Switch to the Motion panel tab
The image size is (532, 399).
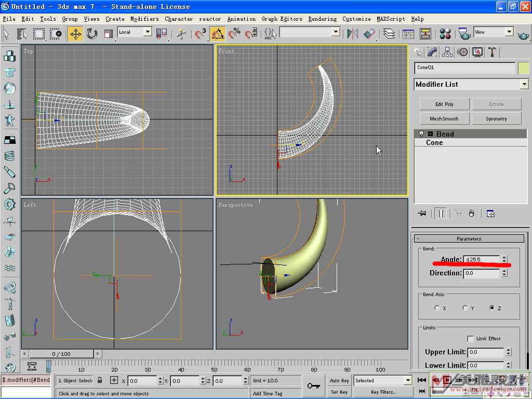462,52
